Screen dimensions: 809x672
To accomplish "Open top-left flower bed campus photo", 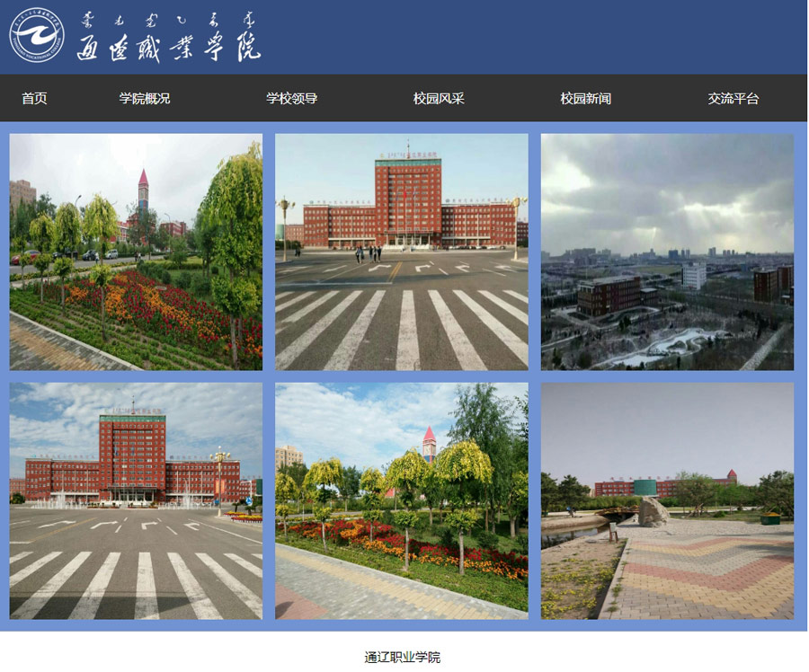I will pyautogui.click(x=136, y=252).
